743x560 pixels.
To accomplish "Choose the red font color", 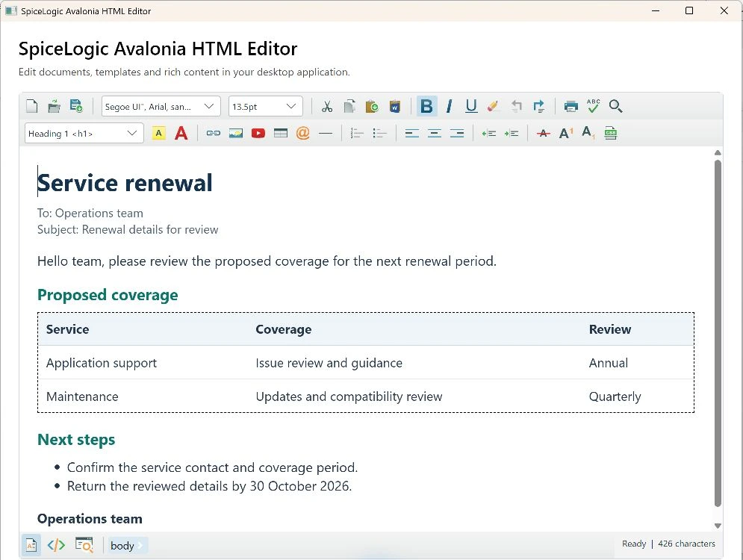I will pyautogui.click(x=181, y=134).
